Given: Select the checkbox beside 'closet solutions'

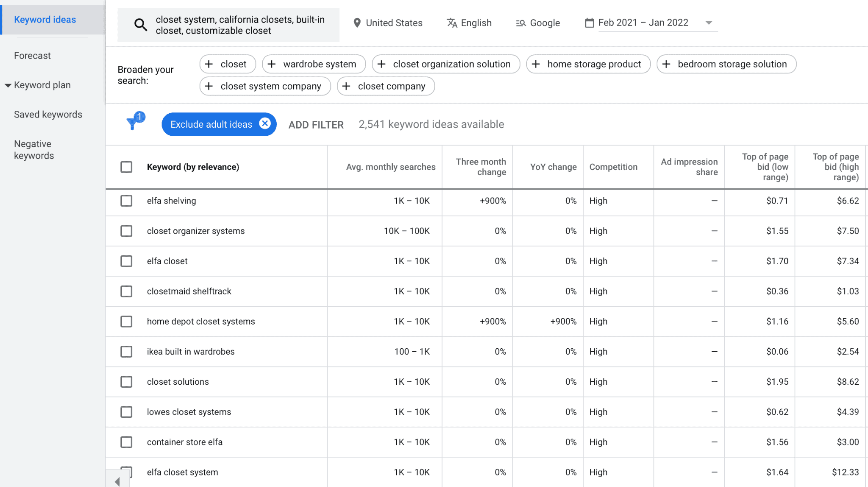Looking at the screenshot, I should coord(126,382).
